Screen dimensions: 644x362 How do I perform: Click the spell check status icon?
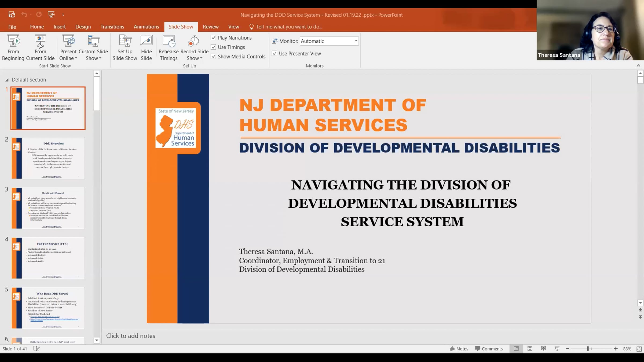36,348
